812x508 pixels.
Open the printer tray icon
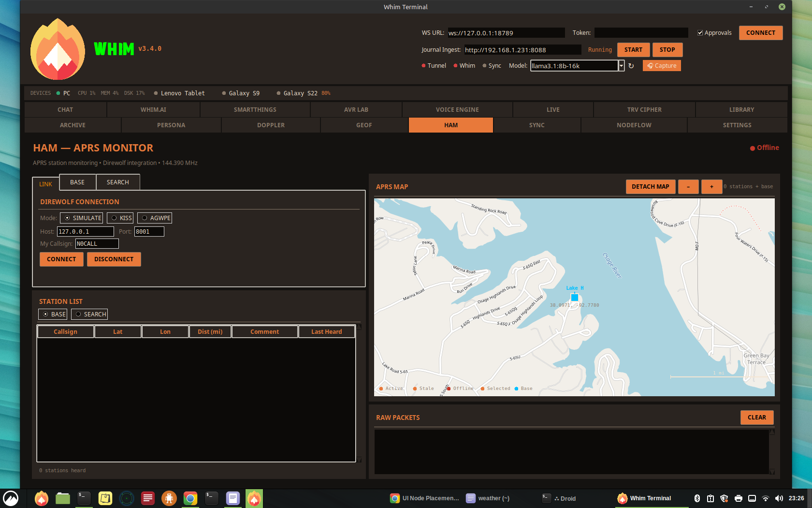(x=739, y=498)
